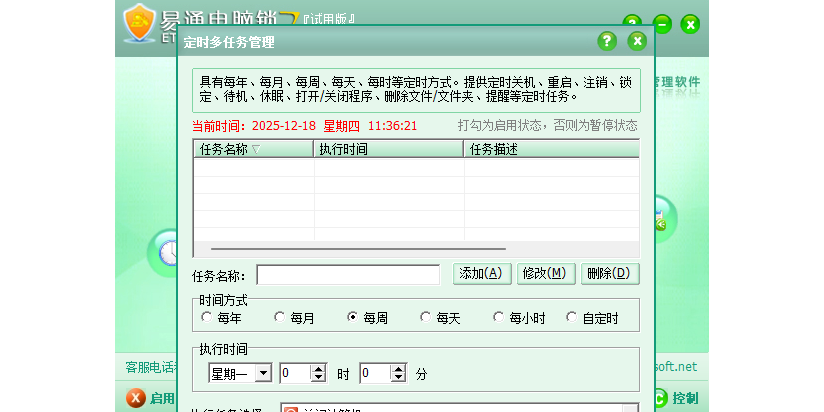The width and height of the screenshot is (824, 412).
Task: Click the 执行时间 column header
Action: [x=388, y=149]
